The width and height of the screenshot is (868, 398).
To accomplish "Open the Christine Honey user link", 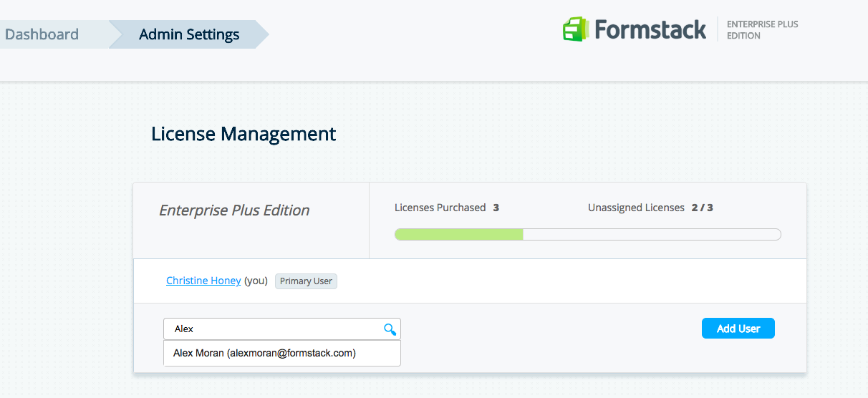I will [x=203, y=281].
